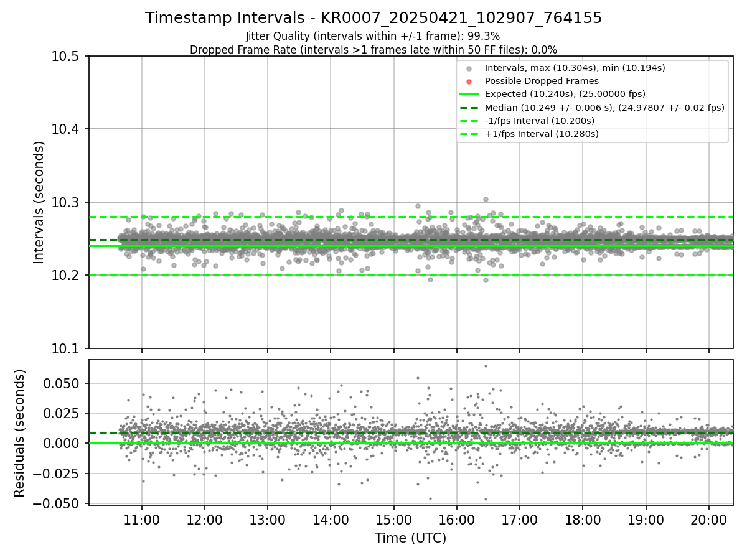
Task: Click the legend entry 'Intervals, max (10.304s), min (10.194s)'
Action: pos(575,68)
